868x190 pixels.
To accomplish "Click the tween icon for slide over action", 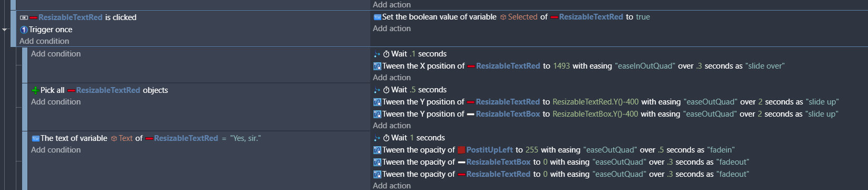I will coord(377,66).
